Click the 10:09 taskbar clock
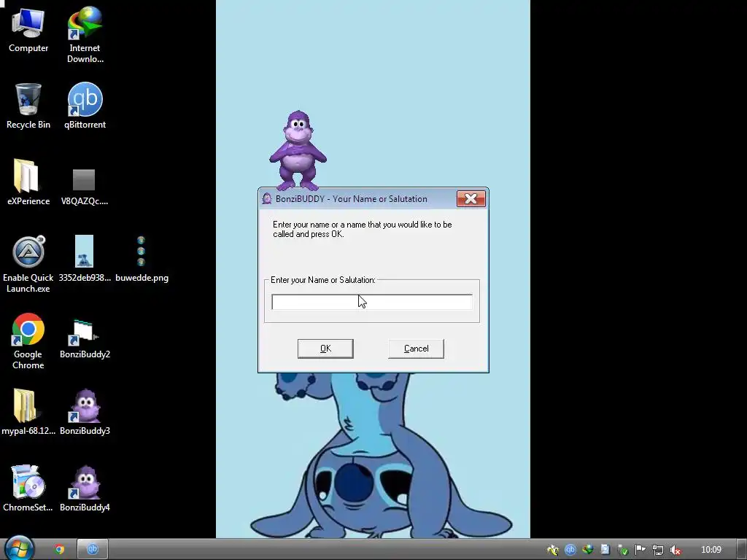 [x=711, y=550]
